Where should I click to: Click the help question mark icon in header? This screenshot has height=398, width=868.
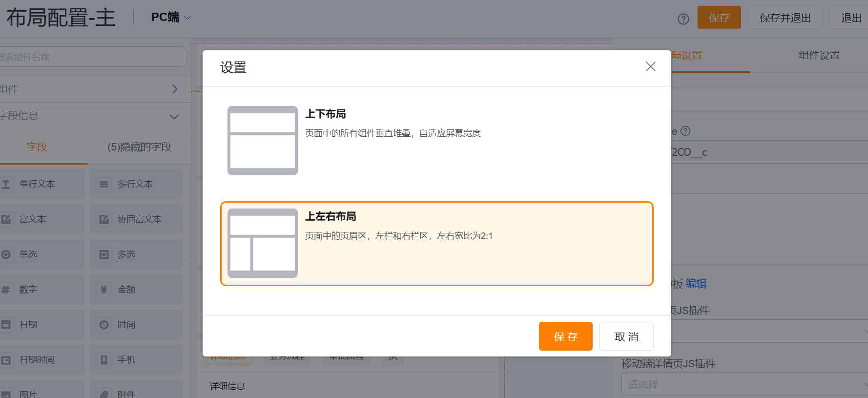pyautogui.click(x=683, y=19)
